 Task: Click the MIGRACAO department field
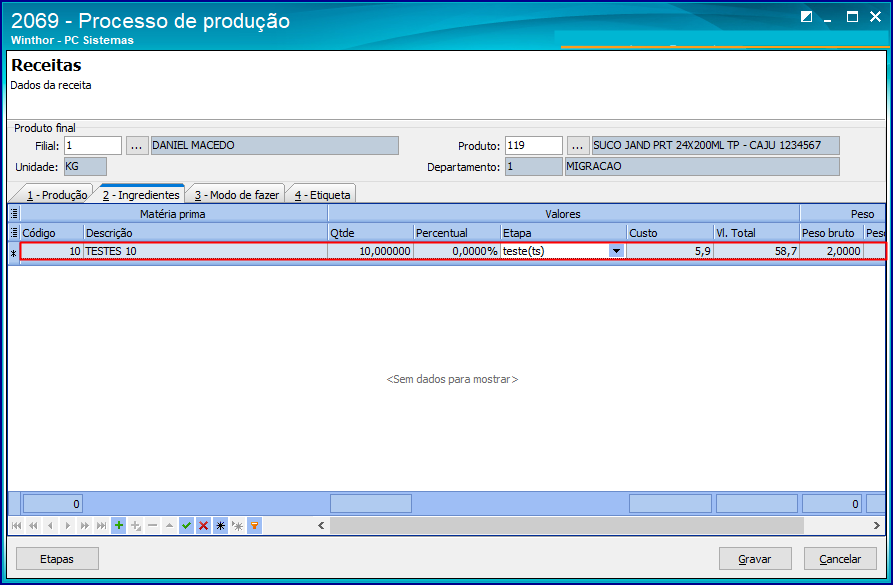702,166
